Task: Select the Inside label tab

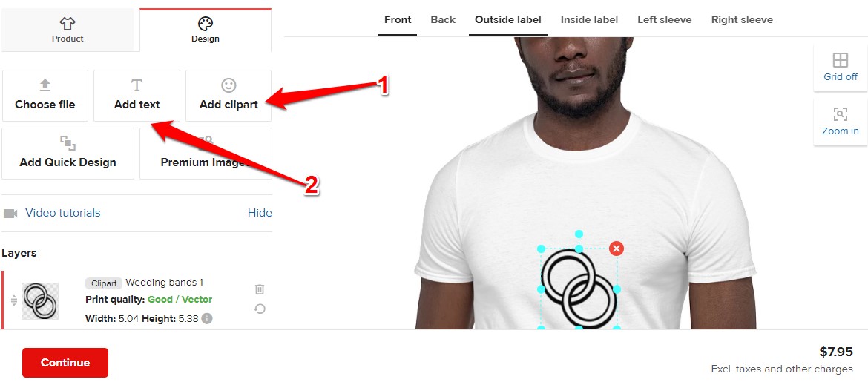Action: [x=589, y=20]
